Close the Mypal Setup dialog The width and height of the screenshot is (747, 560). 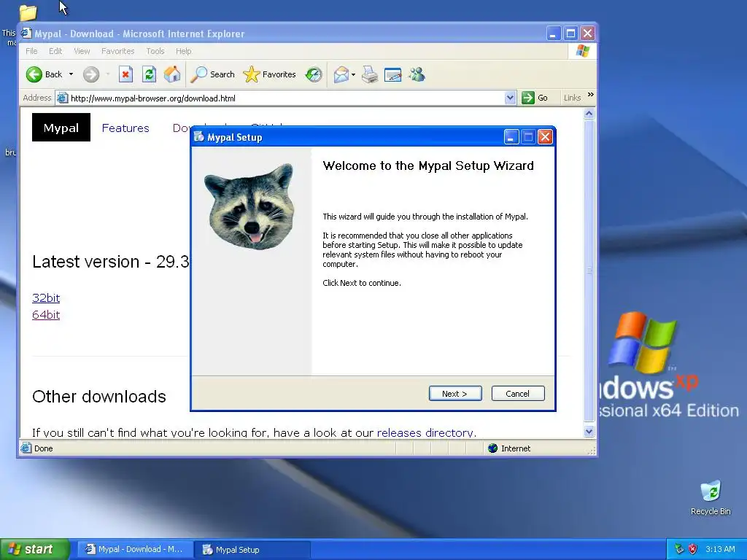[545, 137]
